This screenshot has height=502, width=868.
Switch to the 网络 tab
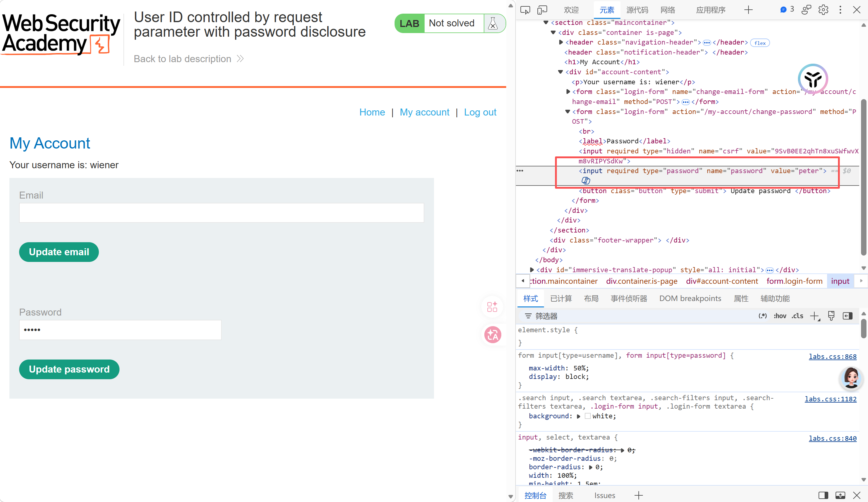point(668,10)
